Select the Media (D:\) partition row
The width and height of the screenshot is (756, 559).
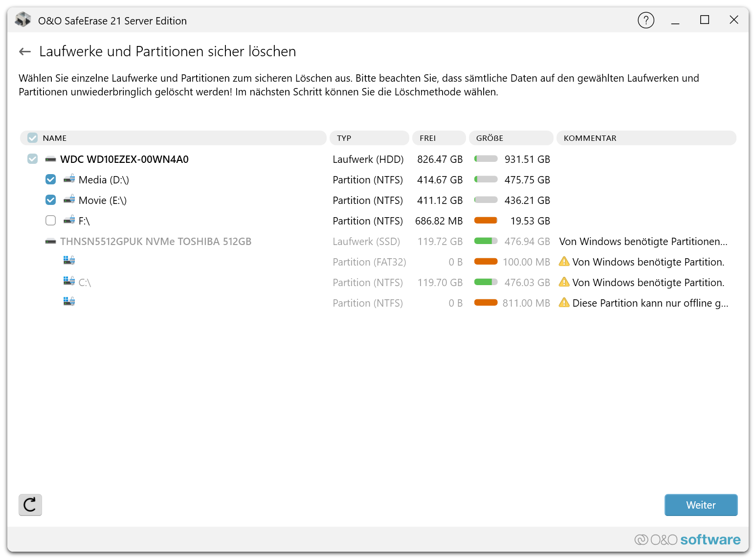click(x=378, y=179)
